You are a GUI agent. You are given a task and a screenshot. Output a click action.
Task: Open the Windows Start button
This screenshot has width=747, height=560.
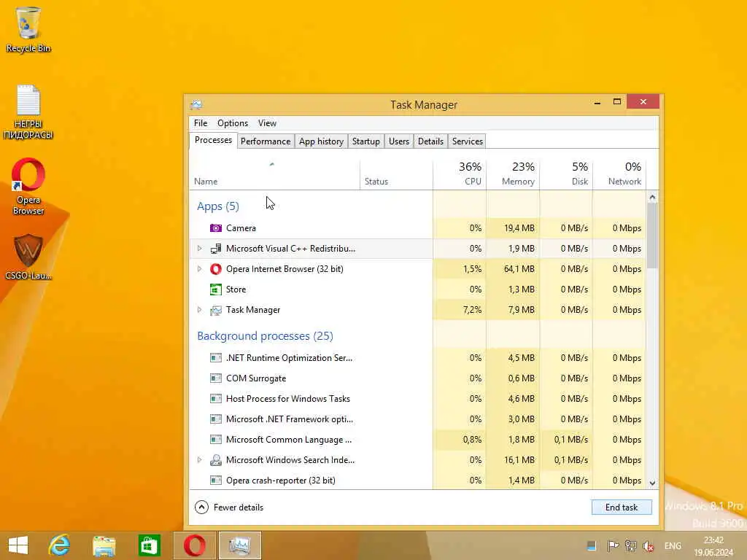18,545
